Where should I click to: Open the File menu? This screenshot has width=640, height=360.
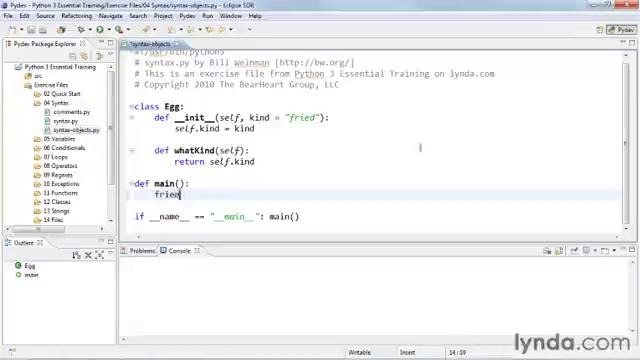pyautogui.click(x=8, y=16)
